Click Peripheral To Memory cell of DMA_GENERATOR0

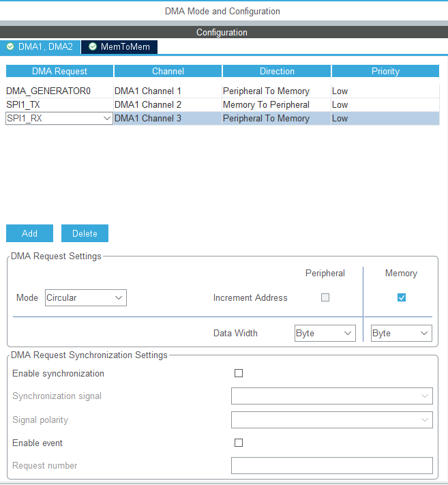tap(277, 91)
